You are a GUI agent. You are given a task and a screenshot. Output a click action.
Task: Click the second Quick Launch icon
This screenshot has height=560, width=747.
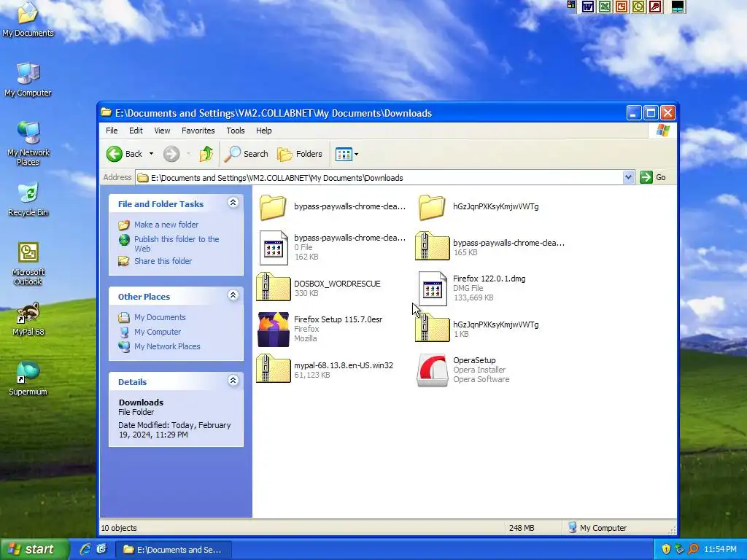click(x=101, y=549)
